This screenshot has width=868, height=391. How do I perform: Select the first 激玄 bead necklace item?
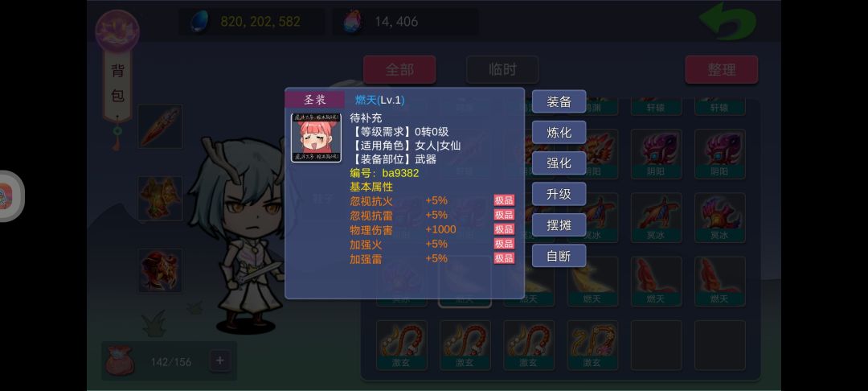point(401,345)
